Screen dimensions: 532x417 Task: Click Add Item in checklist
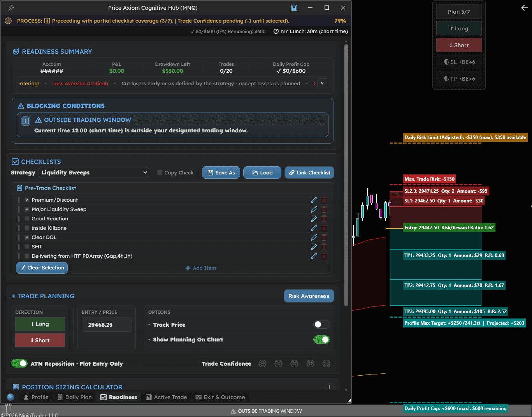point(200,268)
